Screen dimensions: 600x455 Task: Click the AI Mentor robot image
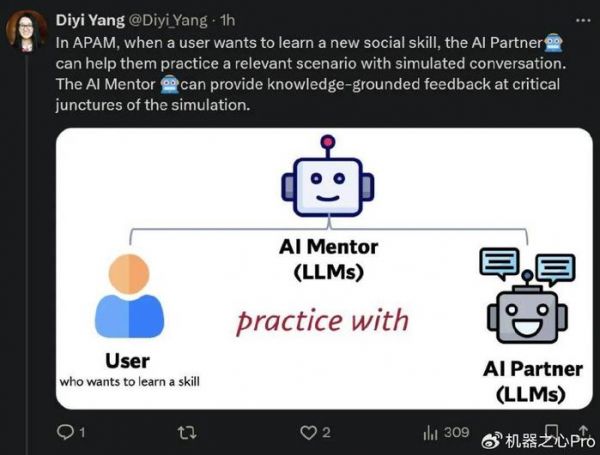(x=328, y=176)
